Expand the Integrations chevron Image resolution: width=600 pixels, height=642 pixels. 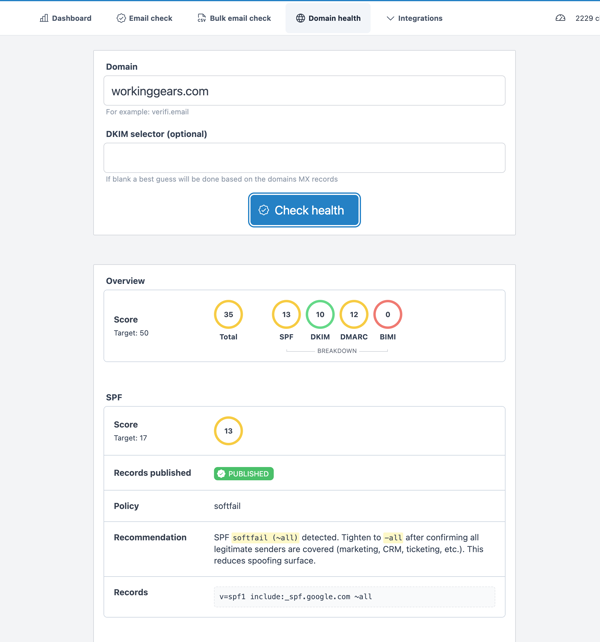click(x=390, y=18)
